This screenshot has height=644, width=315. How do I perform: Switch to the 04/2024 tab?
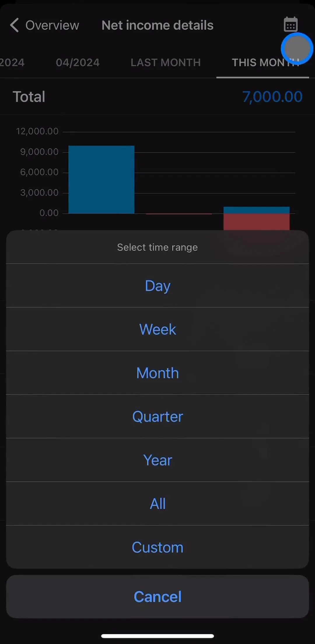click(78, 62)
